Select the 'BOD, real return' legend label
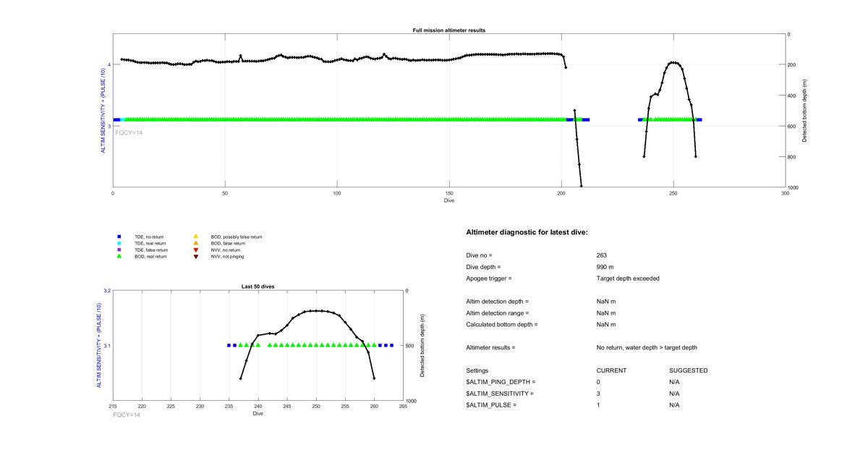868x450 pixels. point(150,256)
